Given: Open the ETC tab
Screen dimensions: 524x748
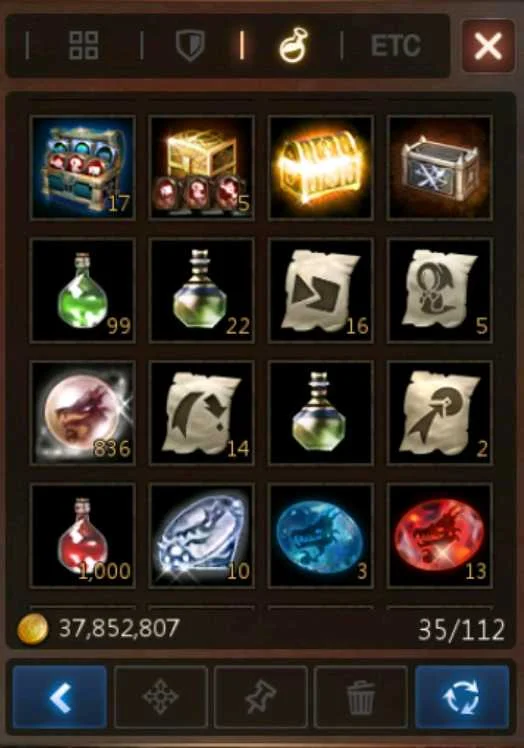Looking at the screenshot, I should 396,45.
